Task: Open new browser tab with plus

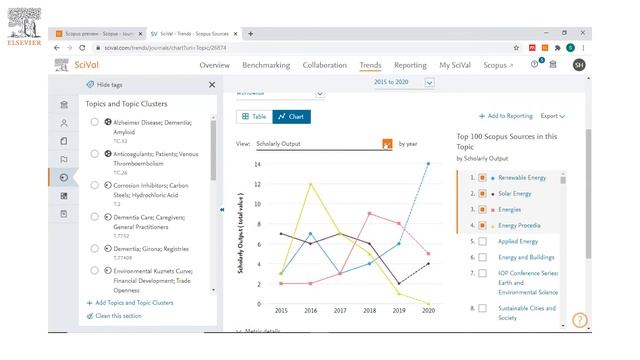Action: coord(251,34)
